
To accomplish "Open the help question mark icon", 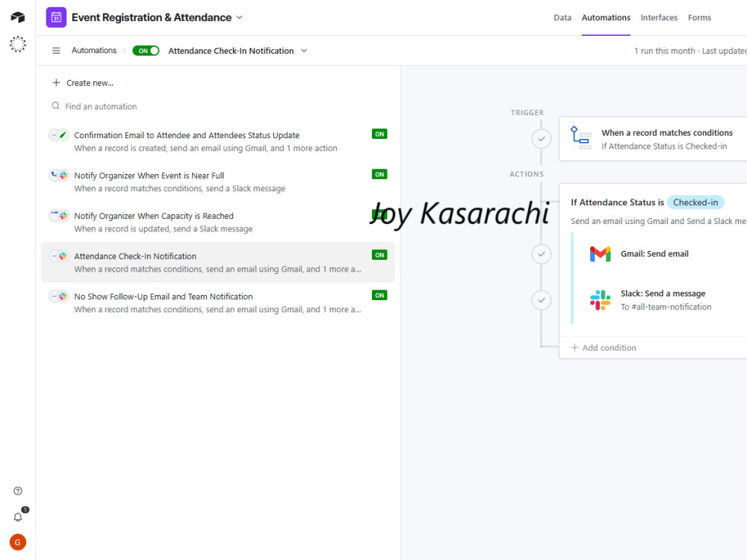I will tap(18, 491).
